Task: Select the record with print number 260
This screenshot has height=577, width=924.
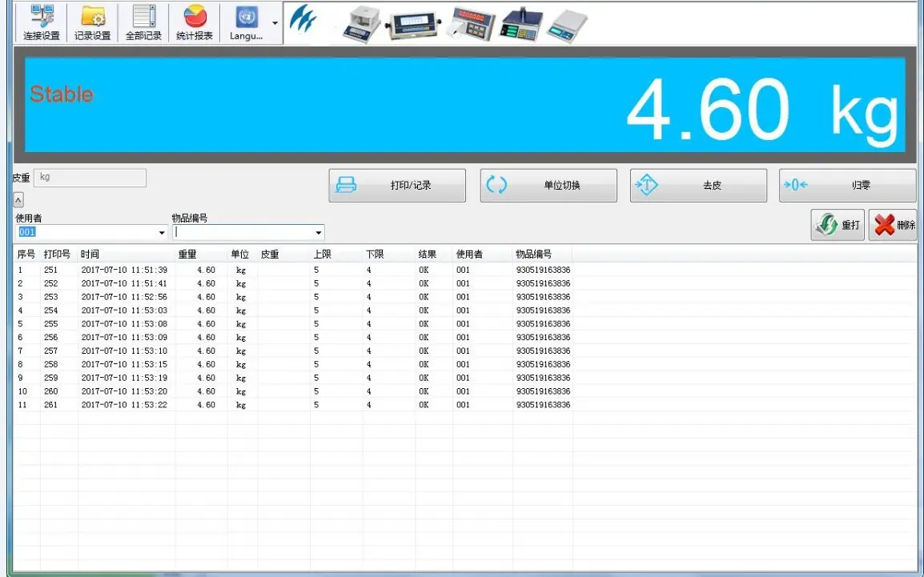Action: tap(293, 392)
